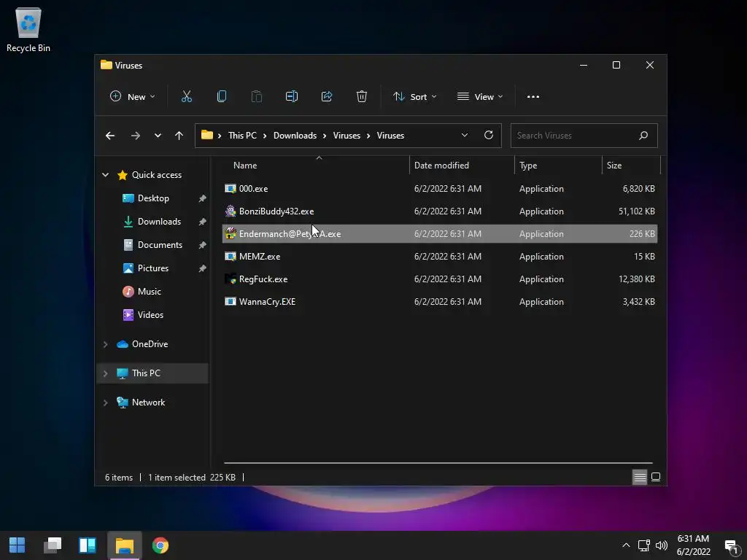Switch to large thumbnails view icon
Screen dimensions: 747x560
click(656, 477)
